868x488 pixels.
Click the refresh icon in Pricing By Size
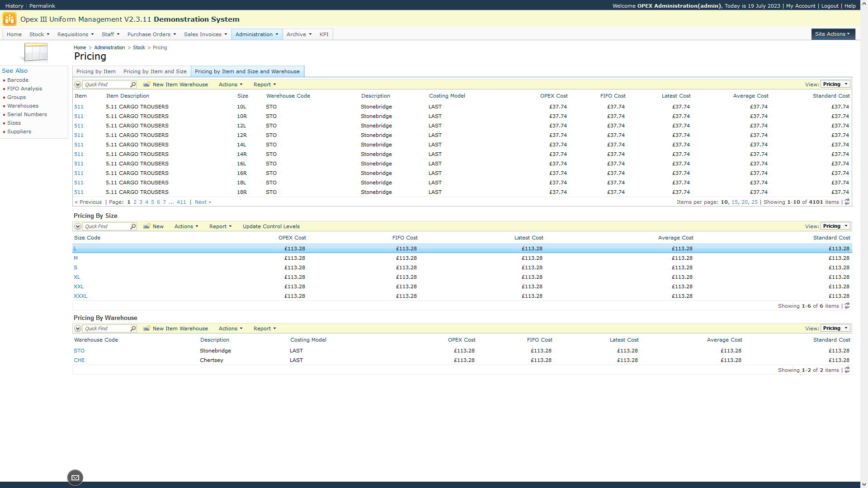[847, 306]
